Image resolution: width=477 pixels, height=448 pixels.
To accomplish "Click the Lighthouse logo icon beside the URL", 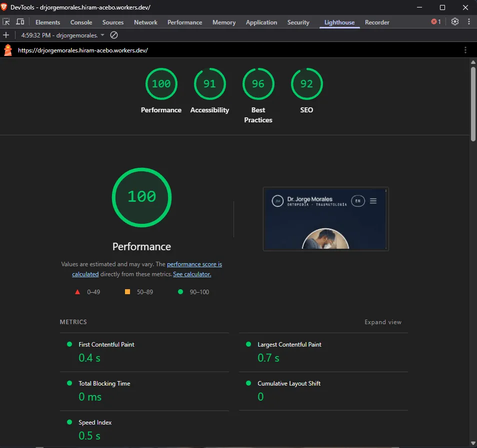I will tap(8, 50).
